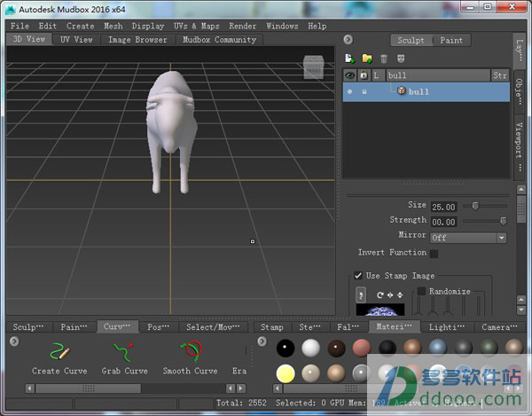Click the rotate stamp icon
The image size is (532, 416).
[x=380, y=294]
